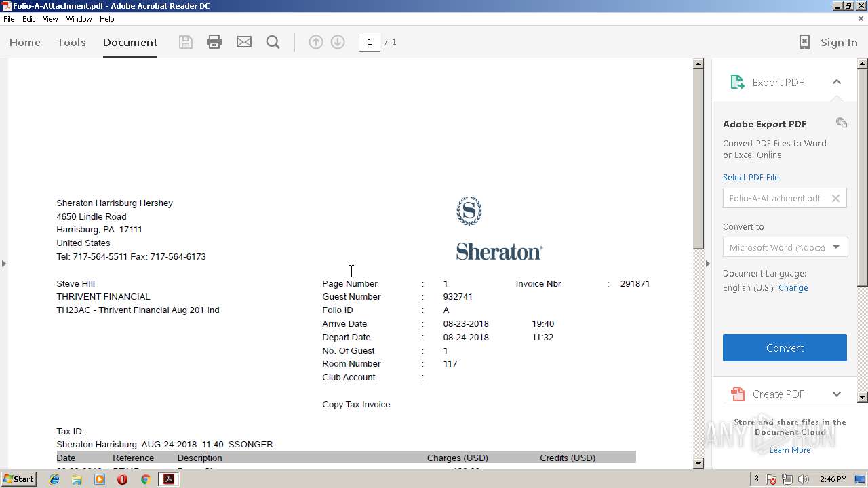Screen dimensions: 868x488
Task: Switch to the Home tab
Action: pyautogui.click(x=25, y=42)
